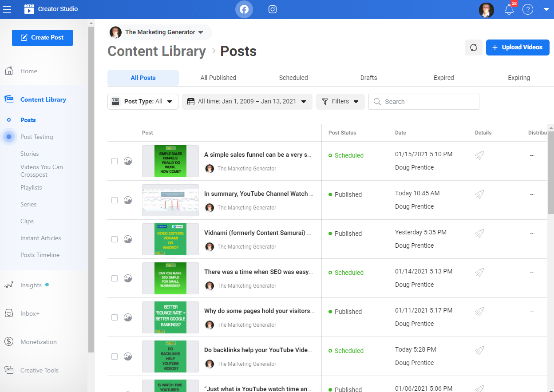Image resolution: width=554 pixels, height=392 pixels.
Task: Open Clips in the sidebar
Action: [x=27, y=221]
